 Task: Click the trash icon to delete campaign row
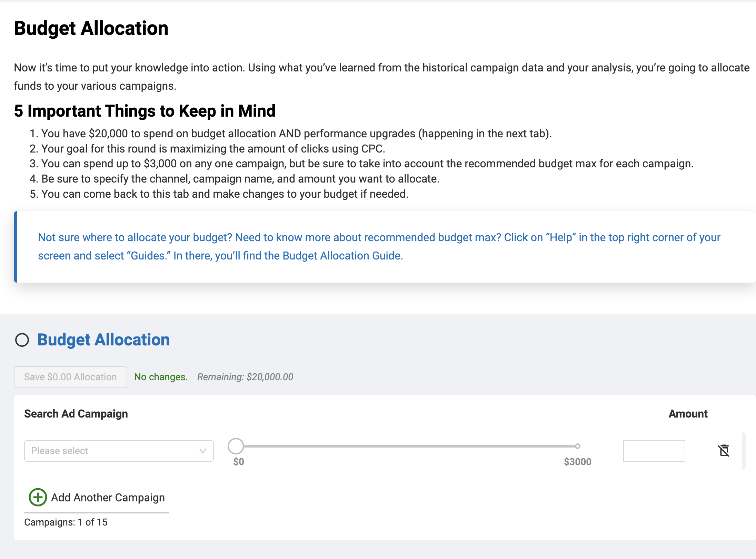click(724, 450)
